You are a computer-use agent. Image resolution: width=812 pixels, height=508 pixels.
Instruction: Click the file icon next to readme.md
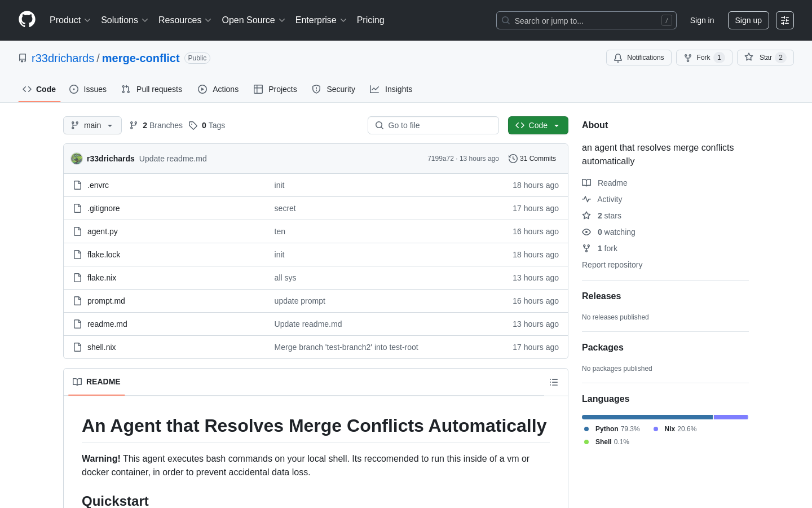pos(78,324)
